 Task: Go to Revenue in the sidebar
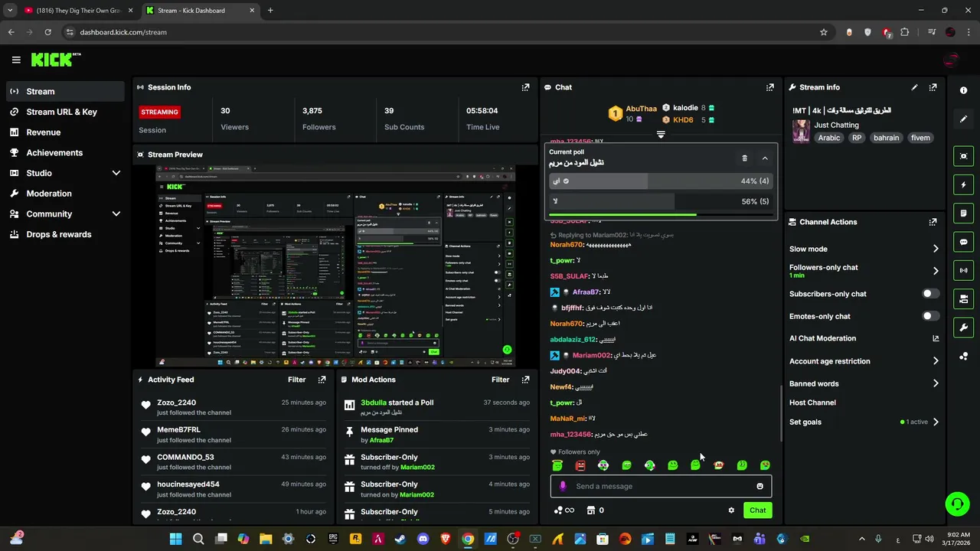pyautogui.click(x=64, y=132)
